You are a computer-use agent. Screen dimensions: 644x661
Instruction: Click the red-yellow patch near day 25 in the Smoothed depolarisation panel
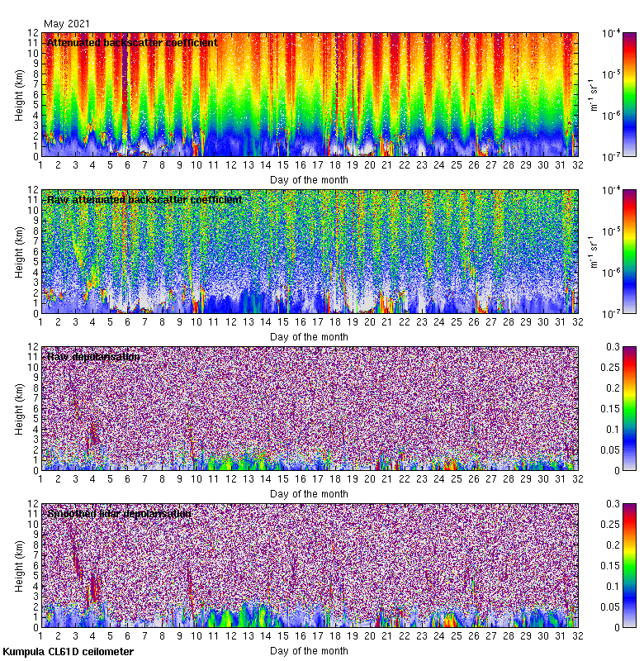click(x=450, y=621)
